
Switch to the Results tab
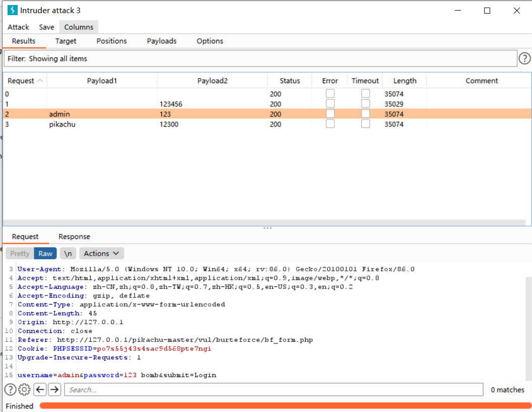tap(24, 41)
